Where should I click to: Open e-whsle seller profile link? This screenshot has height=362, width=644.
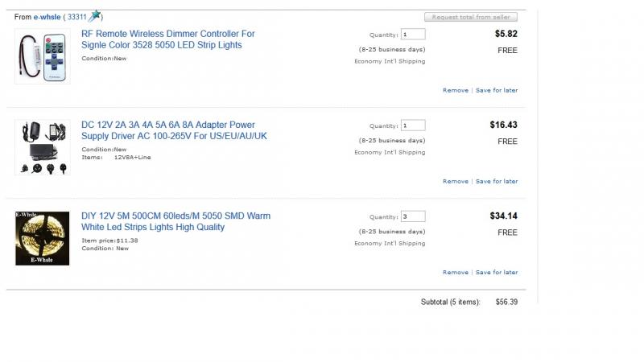[x=47, y=17]
